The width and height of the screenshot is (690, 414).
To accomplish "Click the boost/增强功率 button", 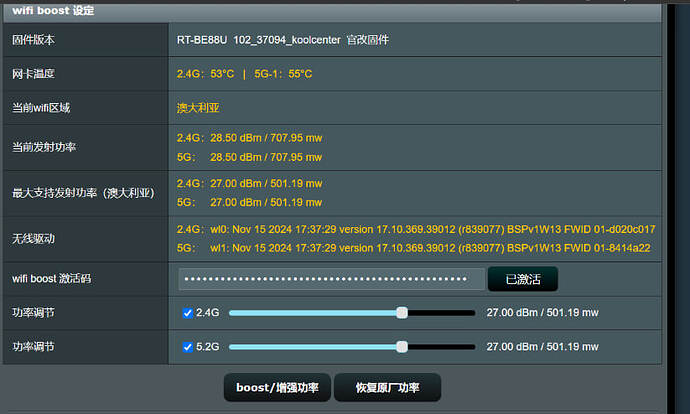I will click(277, 387).
